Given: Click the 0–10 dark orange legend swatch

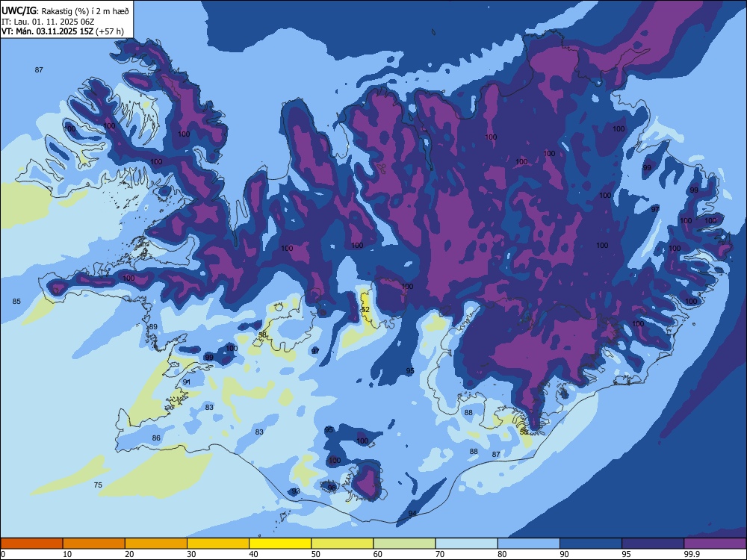Looking at the screenshot, I should tap(32, 544).
